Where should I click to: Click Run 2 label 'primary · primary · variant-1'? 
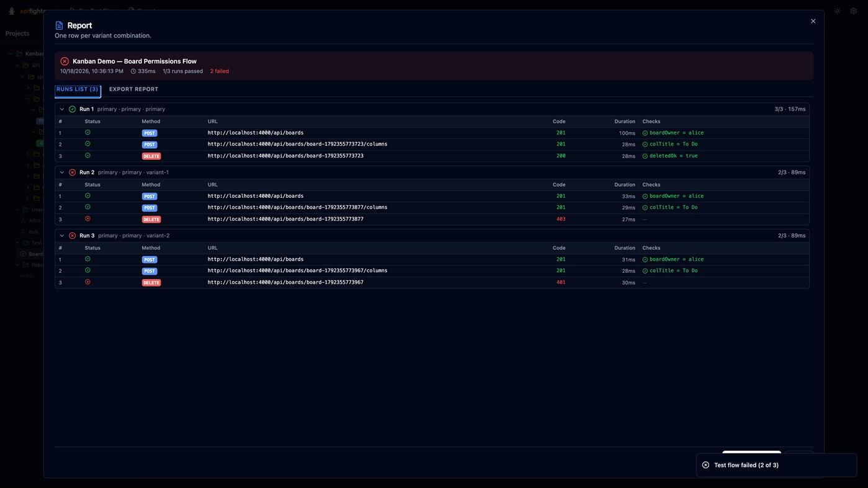coord(133,172)
